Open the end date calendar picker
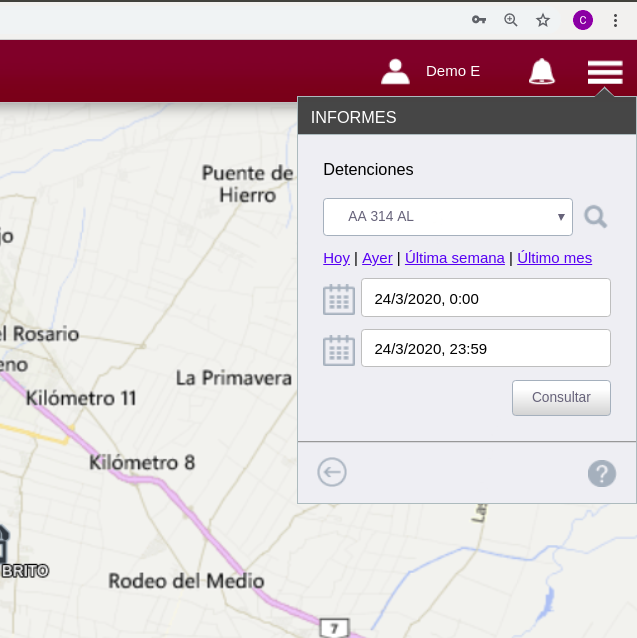 tap(339, 350)
